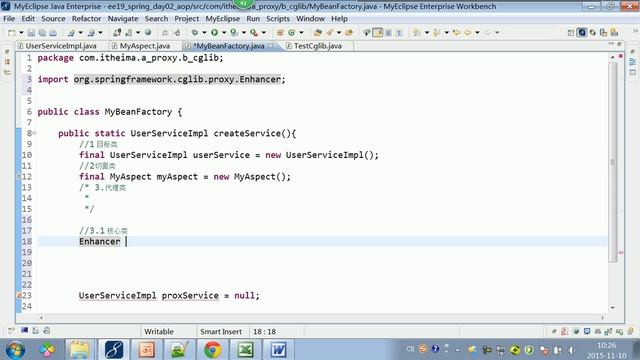Screen dimensions: 640x360
Task: Open the Scripts menu
Action: pos(278,19)
